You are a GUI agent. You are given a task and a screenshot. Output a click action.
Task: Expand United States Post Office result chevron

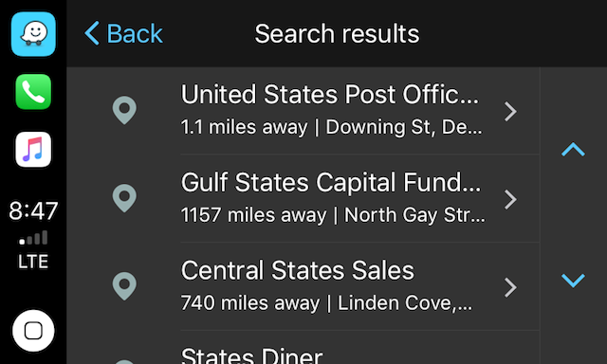pos(510,112)
